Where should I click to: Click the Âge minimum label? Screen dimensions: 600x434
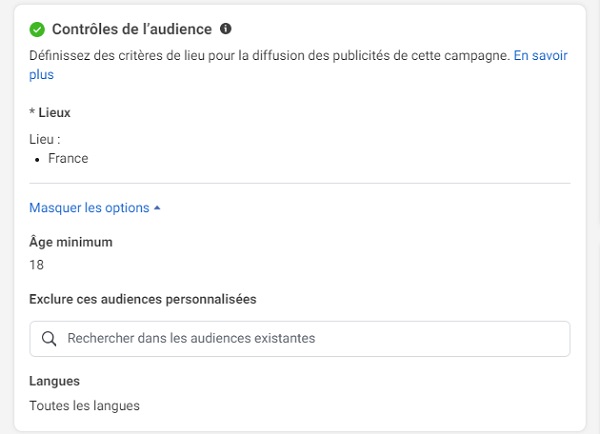[71, 242]
